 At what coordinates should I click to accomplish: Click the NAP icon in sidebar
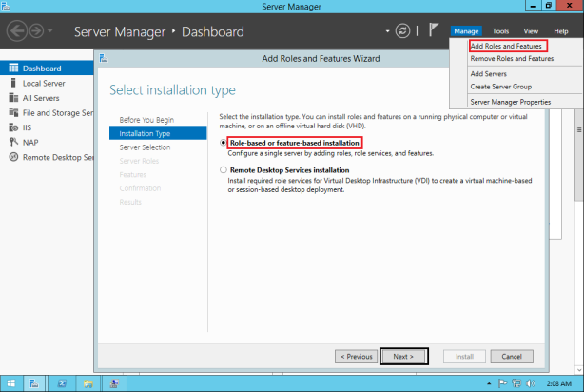13,142
